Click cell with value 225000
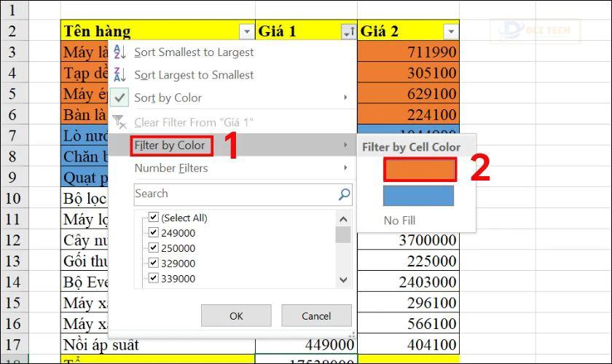Screen dimensions: 612x364 (x=408, y=261)
